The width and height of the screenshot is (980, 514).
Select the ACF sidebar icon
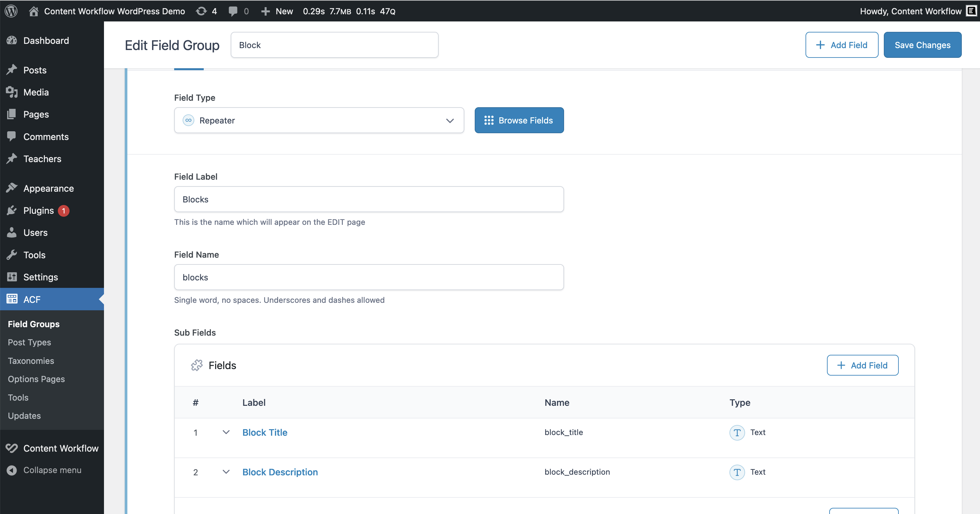coord(12,299)
